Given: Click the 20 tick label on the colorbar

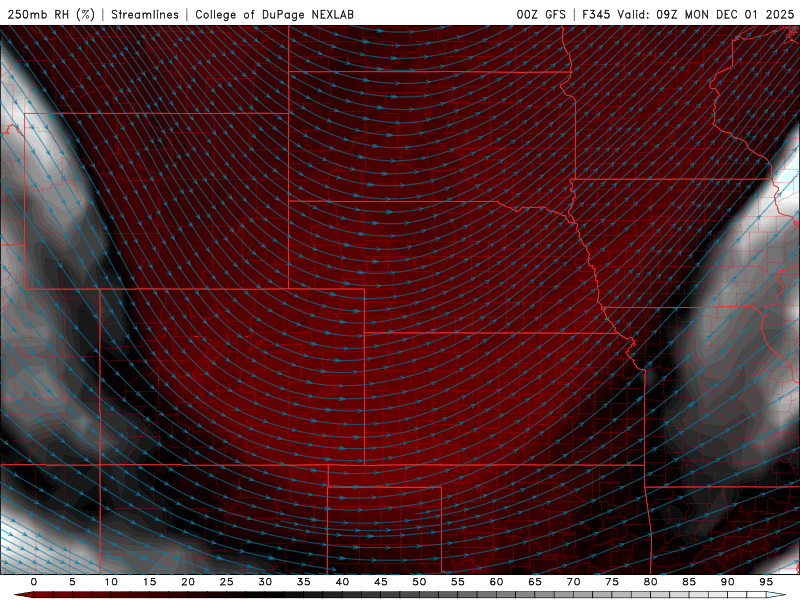Looking at the screenshot, I should click(x=188, y=582).
